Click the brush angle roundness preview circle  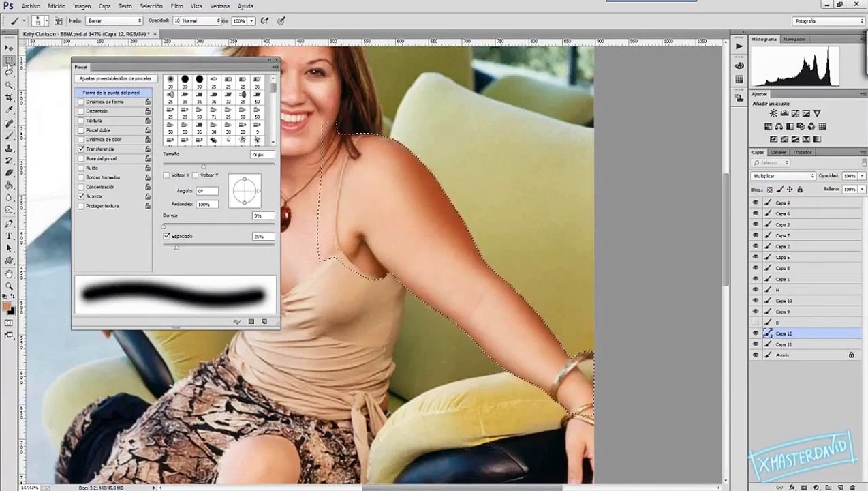[x=245, y=192]
